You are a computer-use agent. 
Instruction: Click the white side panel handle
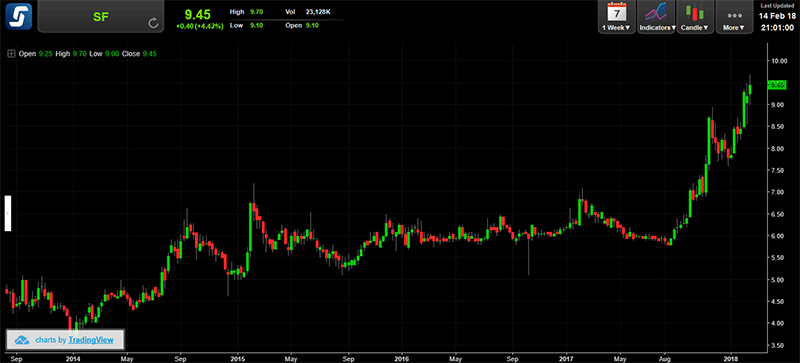pos(8,213)
